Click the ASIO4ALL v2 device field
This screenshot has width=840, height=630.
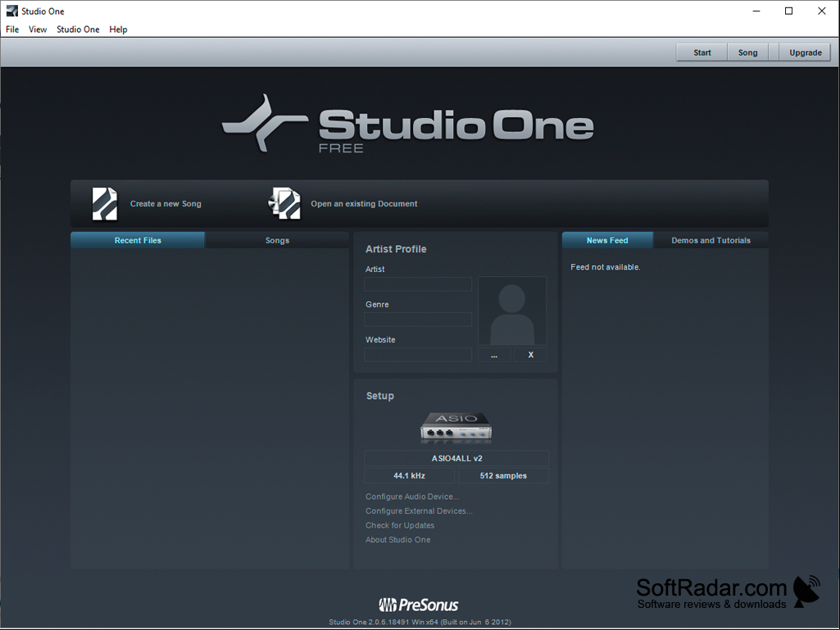click(456, 459)
